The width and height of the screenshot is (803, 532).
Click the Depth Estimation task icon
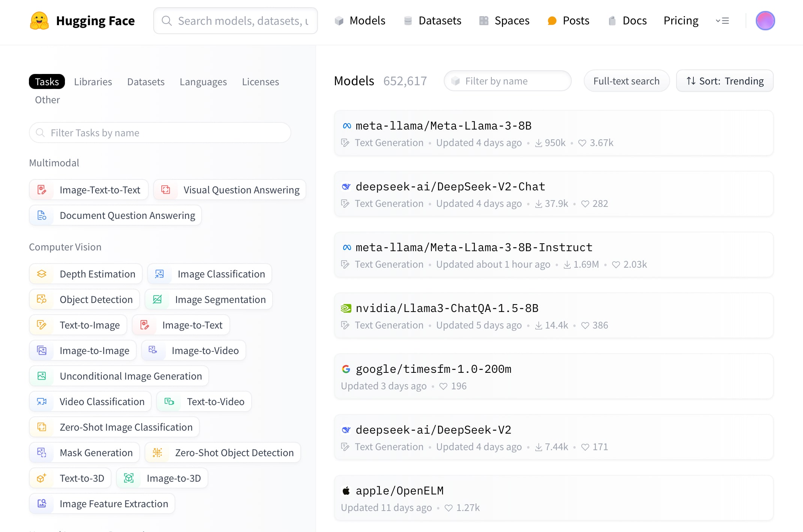coord(42,274)
